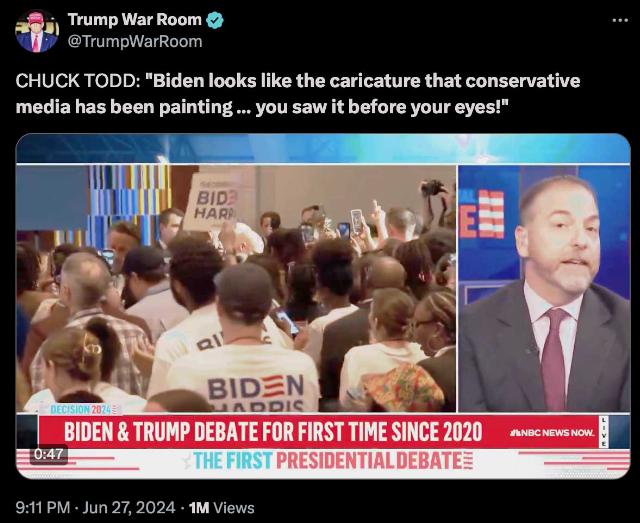Viewport: 640px width, 523px height.
Task: Click The First Presidential Debate lower banner
Action: (x=333, y=461)
